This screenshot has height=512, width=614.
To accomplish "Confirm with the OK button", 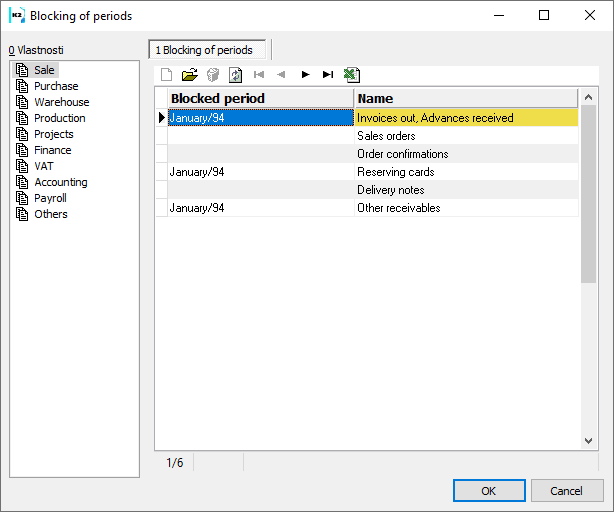I will coord(489,490).
